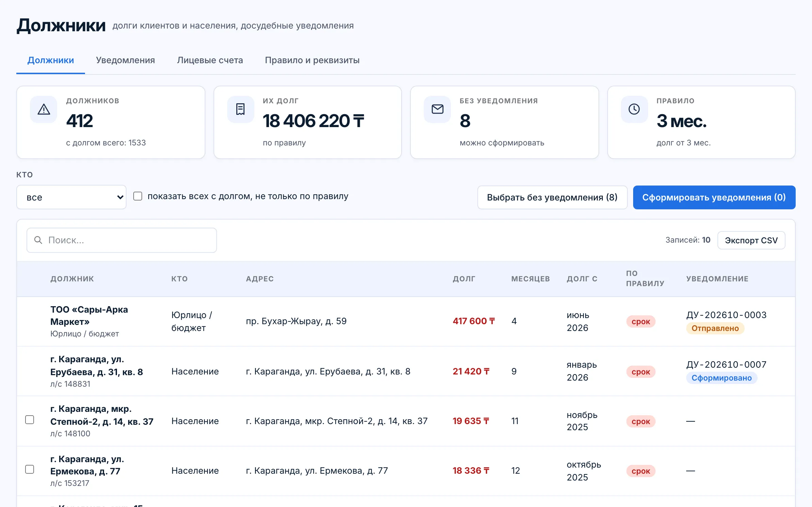Click the magnifier icon in the search box
The width and height of the screenshot is (812, 507).
pyautogui.click(x=38, y=240)
